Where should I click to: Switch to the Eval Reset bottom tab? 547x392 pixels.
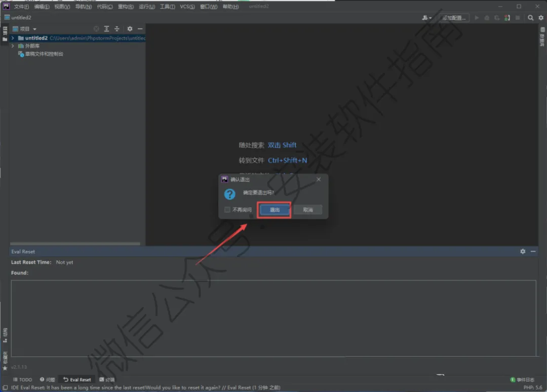77,379
